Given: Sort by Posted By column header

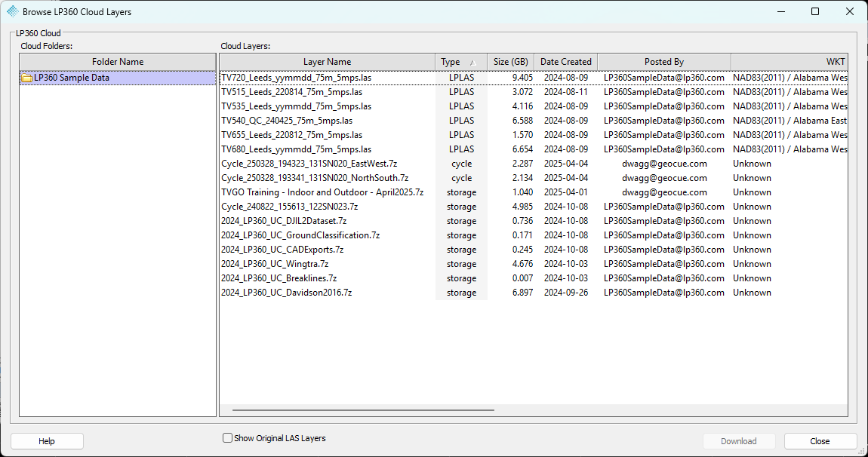Looking at the screenshot, I should point(664,62).
